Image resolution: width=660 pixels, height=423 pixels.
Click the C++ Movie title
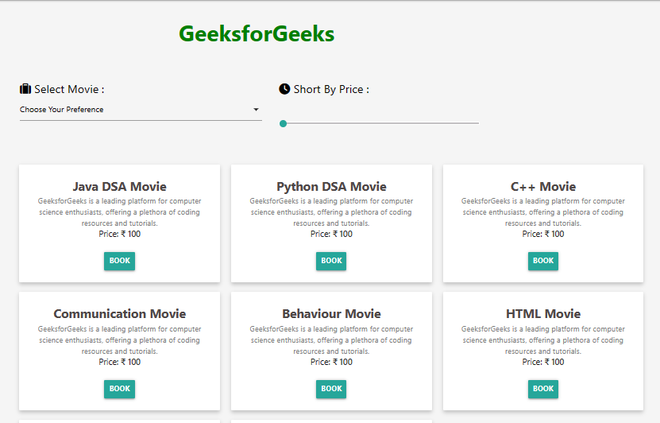click(x=543, y=186)
